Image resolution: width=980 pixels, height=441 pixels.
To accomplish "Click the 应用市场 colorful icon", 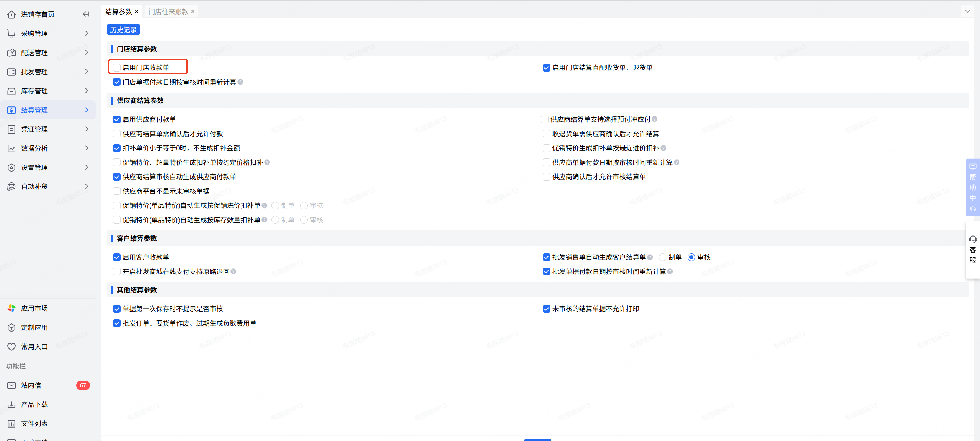I will [11, 309].
